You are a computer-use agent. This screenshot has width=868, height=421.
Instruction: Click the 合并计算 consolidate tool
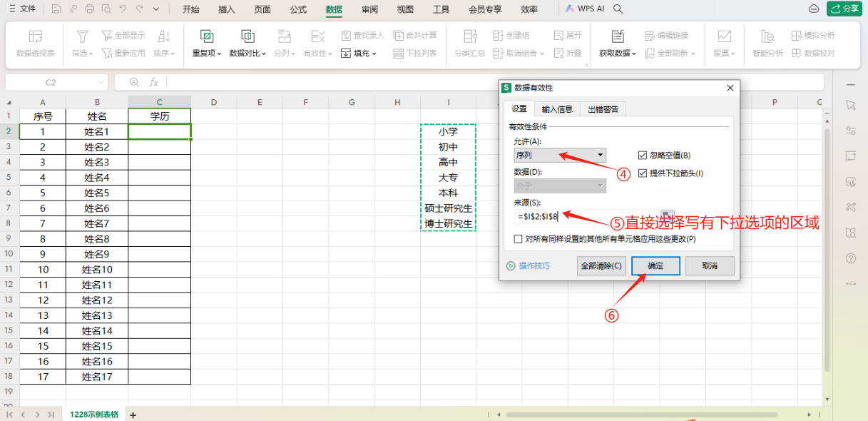pyautogui.click(x=414, y=35)
